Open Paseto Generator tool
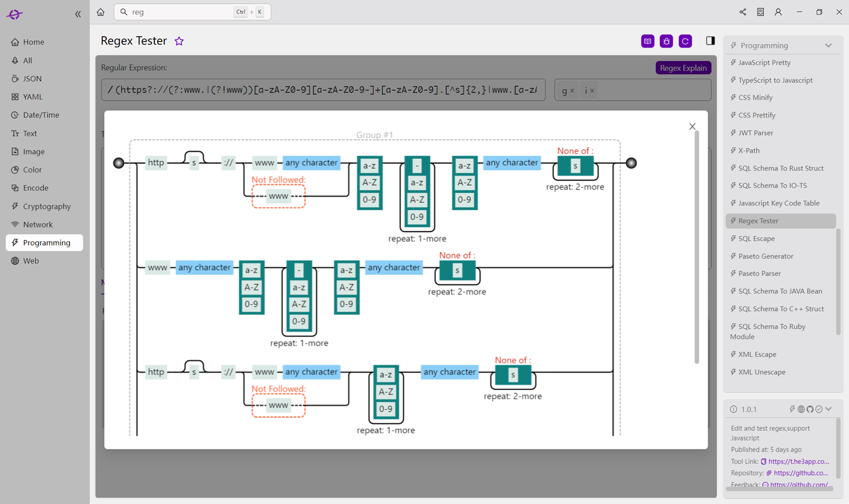Image resolution: width=849 pixels, height=504 pixels. [781, 256]
